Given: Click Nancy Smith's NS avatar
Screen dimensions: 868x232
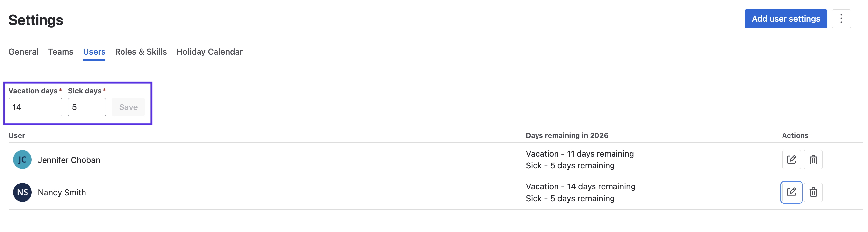Looking at the screenshot, I should [x=22, y=192].
